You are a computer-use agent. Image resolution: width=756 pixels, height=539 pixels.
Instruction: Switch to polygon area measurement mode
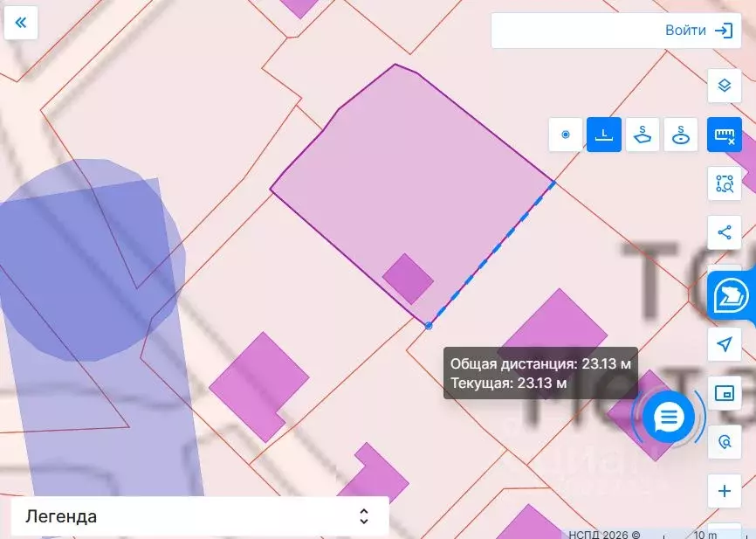(643, 135)
